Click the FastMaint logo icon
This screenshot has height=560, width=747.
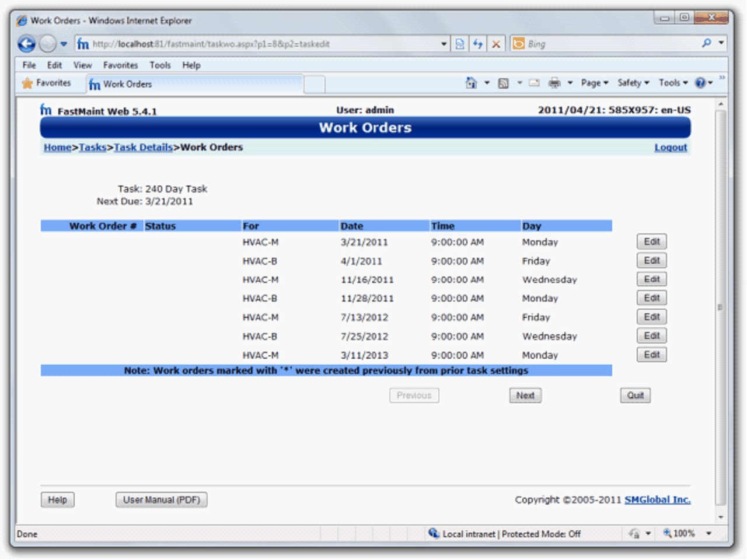pos(46,109)
